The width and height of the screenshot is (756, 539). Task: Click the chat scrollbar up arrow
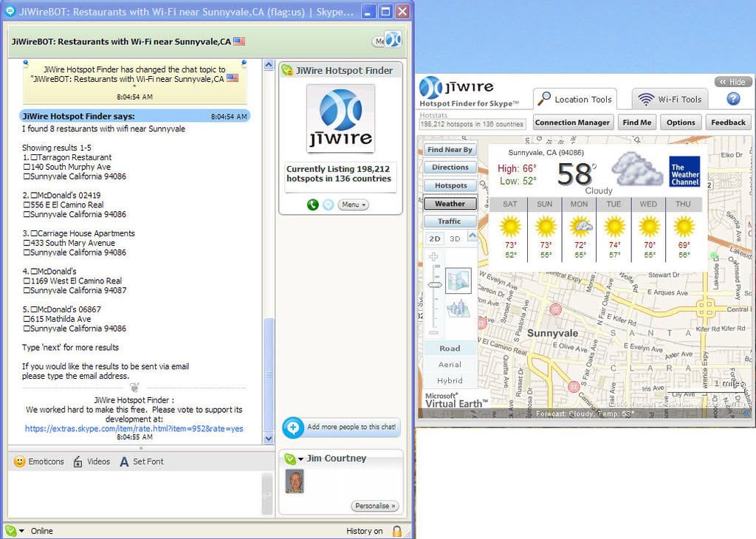click(x=269, y=65)
